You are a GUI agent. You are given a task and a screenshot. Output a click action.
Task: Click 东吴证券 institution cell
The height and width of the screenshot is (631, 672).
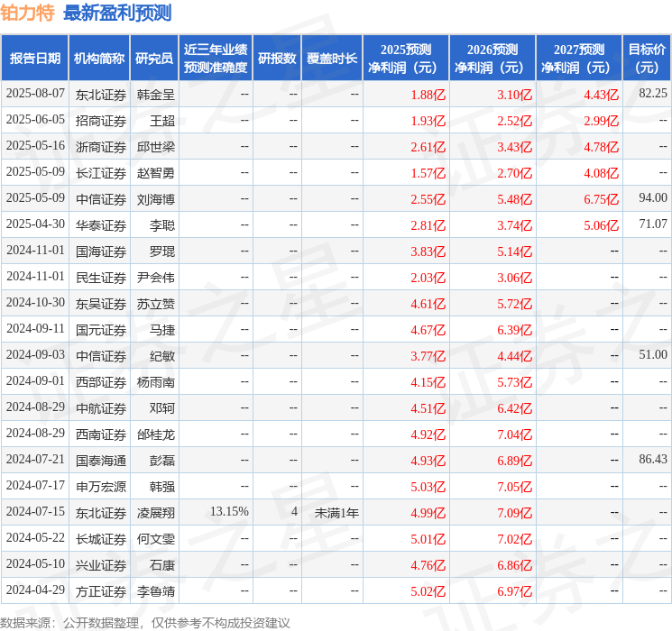(101, 304)
